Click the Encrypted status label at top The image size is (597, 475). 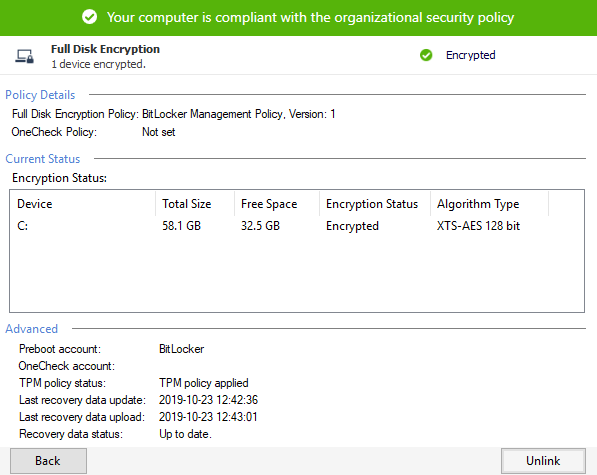pos(471,55)
